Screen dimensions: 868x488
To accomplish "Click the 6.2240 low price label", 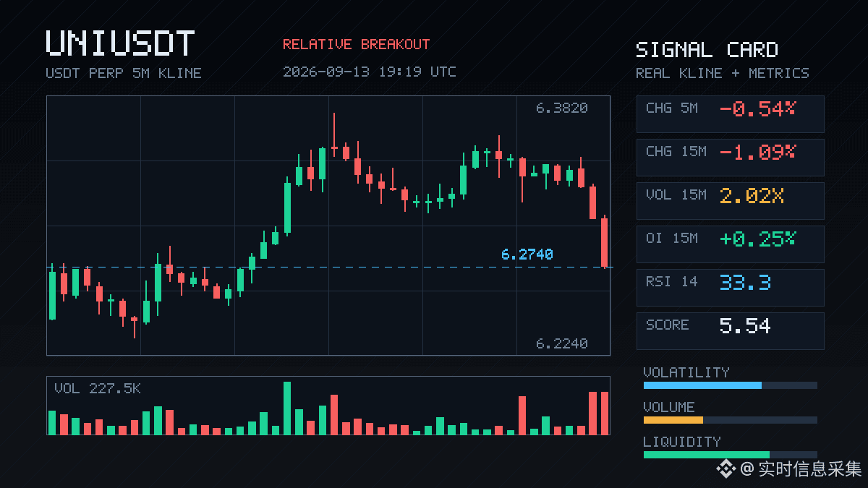I will tap(561, 344).
